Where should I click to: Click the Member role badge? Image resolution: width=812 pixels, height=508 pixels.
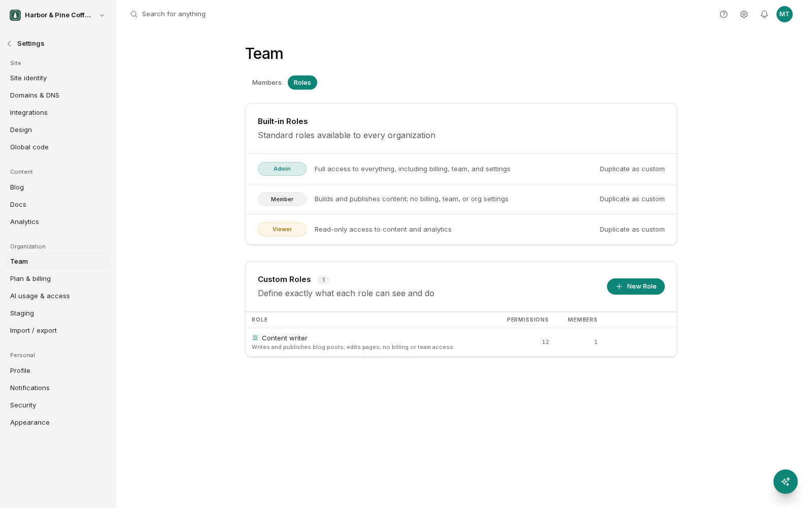pos(282,199)
